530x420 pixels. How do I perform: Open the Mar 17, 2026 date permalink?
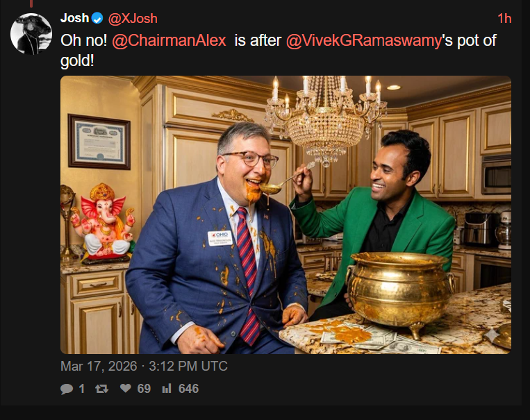[144, 366]
